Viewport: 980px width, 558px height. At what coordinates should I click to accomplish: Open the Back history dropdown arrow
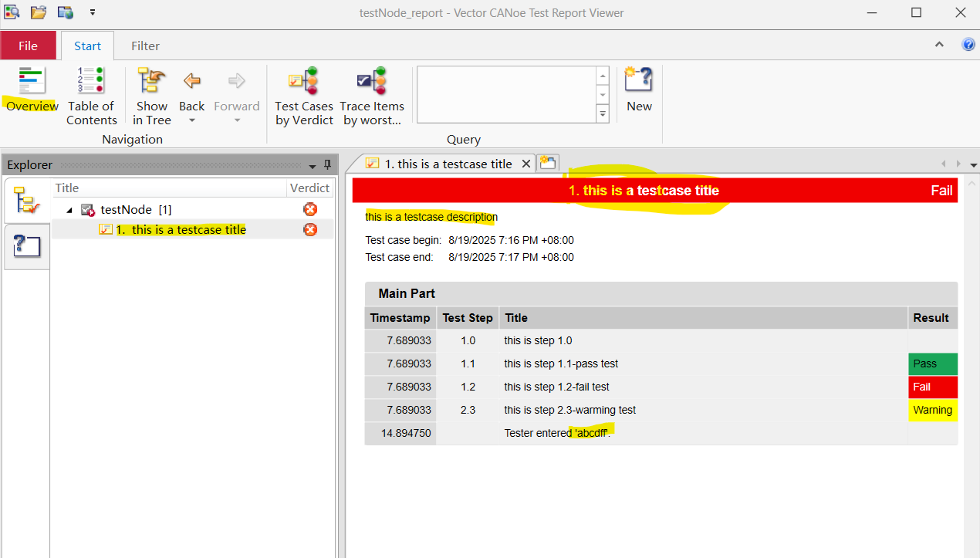pyautogui.click(x=192, y=120)
